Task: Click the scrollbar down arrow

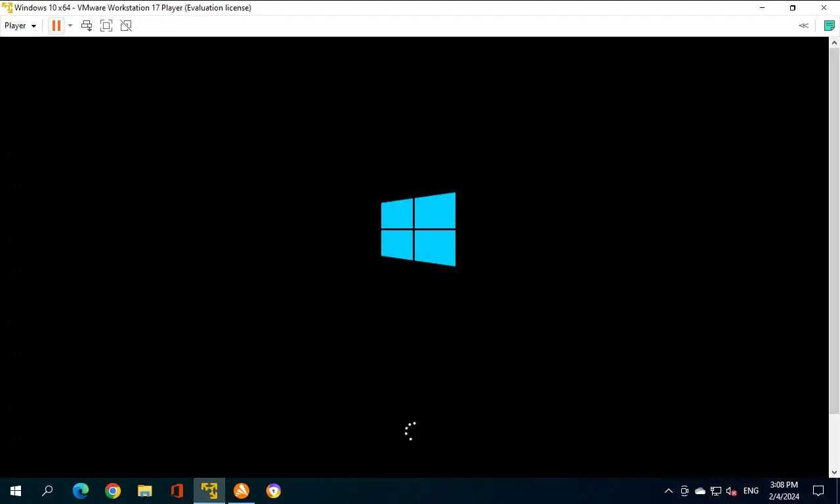Action: 835,472
